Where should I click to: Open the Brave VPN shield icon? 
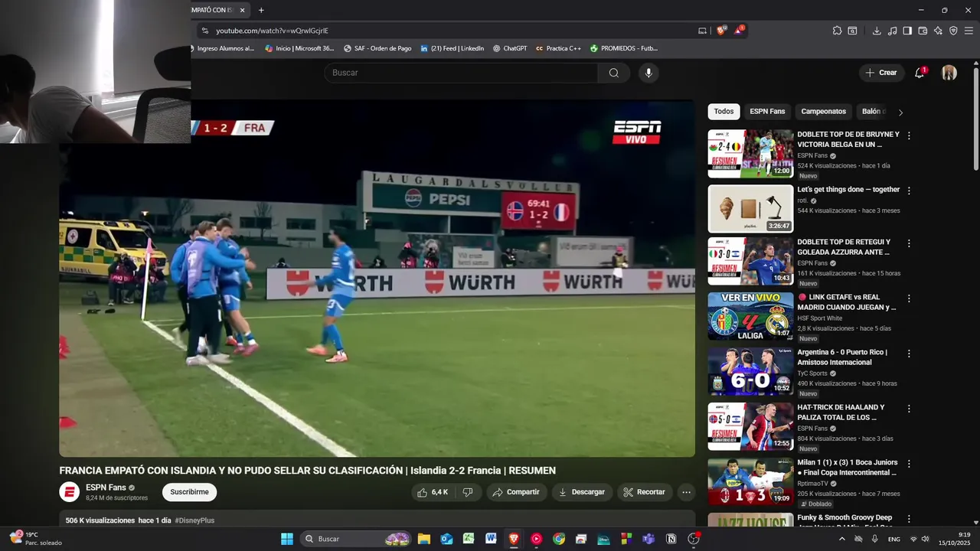pyautogui.click(x=953, y=31)
